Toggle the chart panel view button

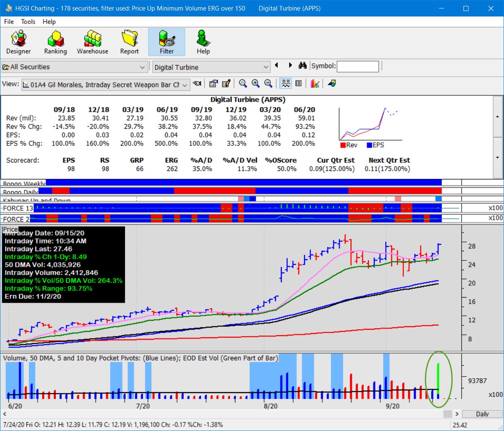286,84
